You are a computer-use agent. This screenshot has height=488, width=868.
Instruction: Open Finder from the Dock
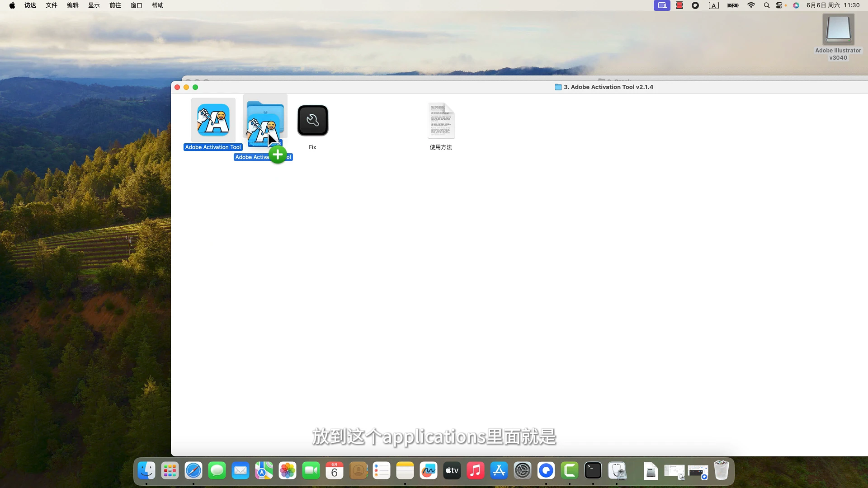(146, 471)
